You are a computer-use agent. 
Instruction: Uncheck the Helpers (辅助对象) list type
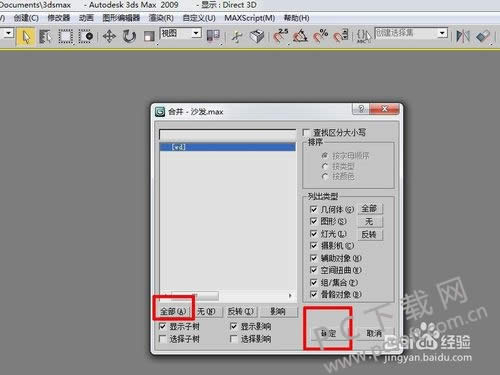[313, 258]
